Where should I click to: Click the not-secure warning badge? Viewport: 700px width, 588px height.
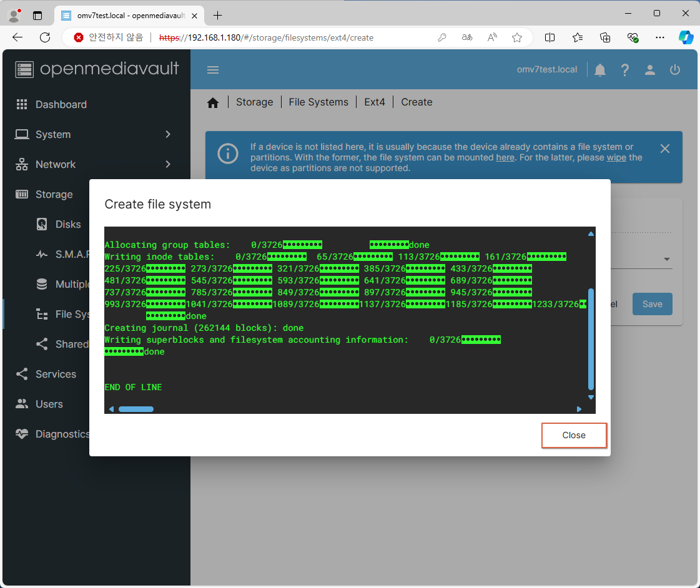point(109,37)
